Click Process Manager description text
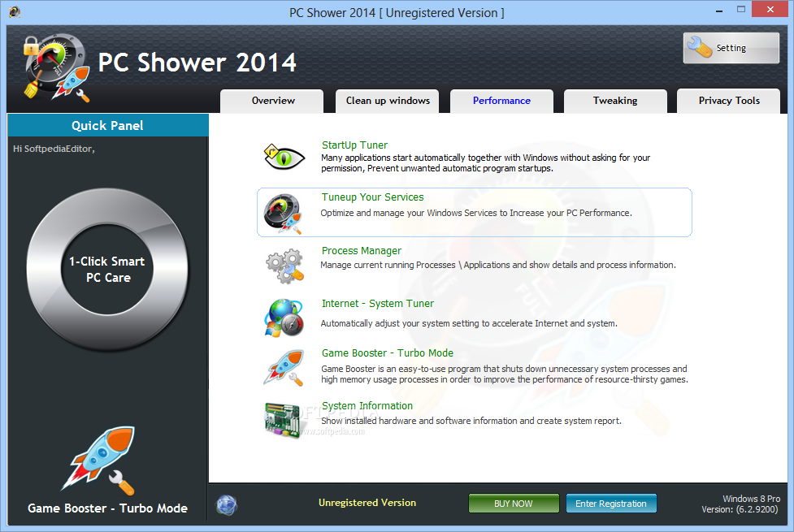The image size is (794, 532). [497, 265]
